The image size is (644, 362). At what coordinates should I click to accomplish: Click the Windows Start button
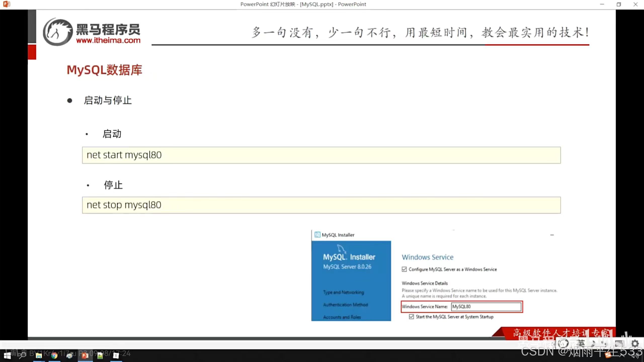pos(7,355)
